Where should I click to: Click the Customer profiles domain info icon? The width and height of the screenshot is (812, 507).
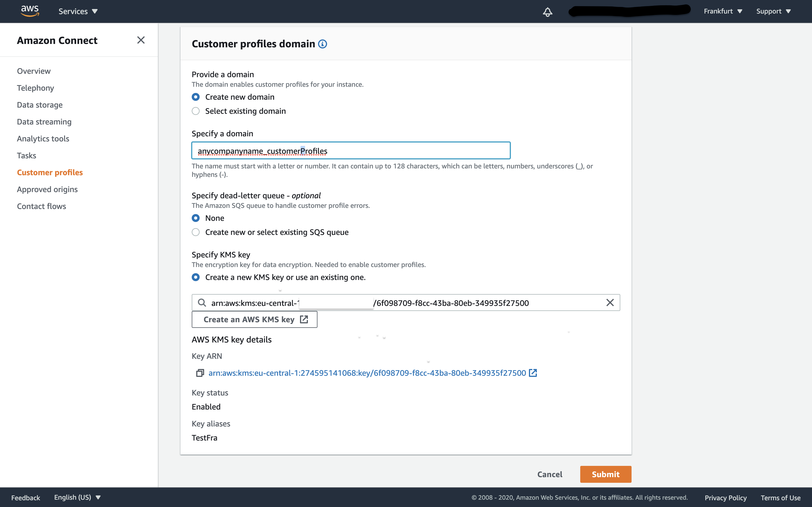coord(323,44)
